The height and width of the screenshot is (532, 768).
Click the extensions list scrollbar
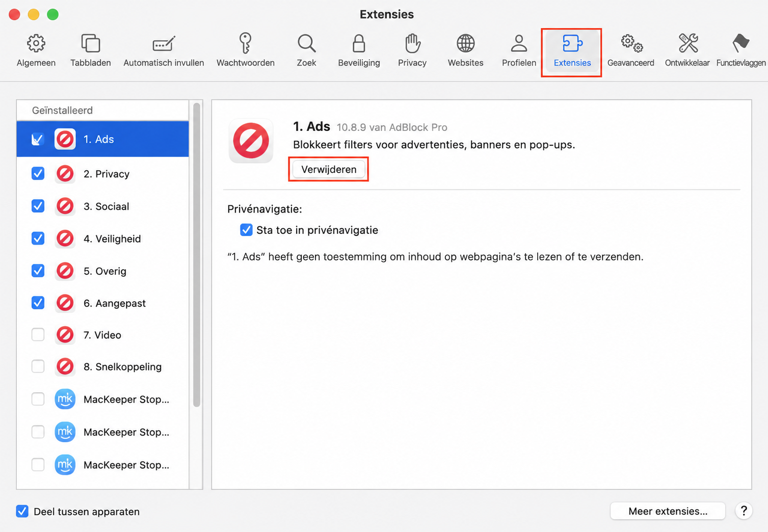[x=197, y=255]
